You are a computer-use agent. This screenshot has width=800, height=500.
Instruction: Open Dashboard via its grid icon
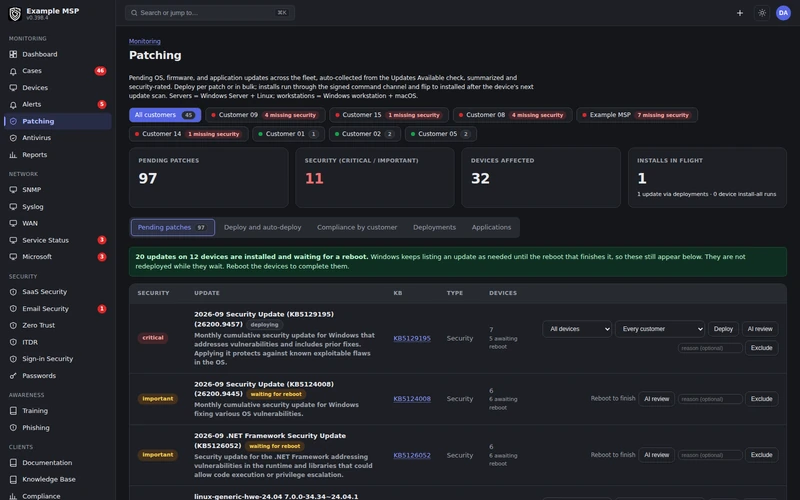coord(13,54)
